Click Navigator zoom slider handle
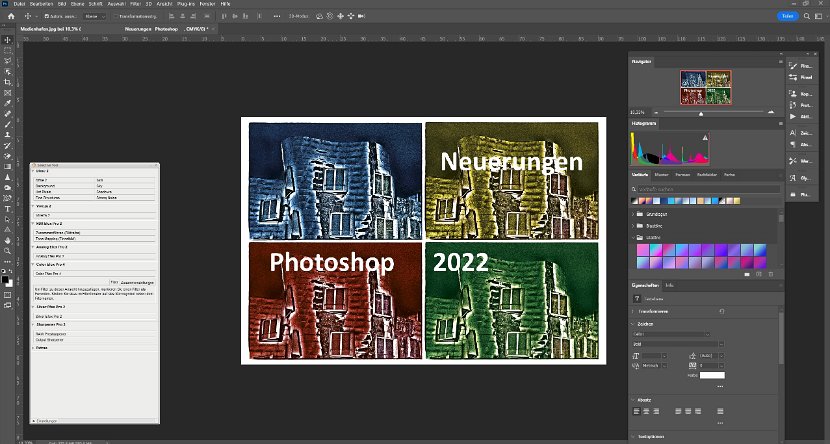 tap(701, 113)
